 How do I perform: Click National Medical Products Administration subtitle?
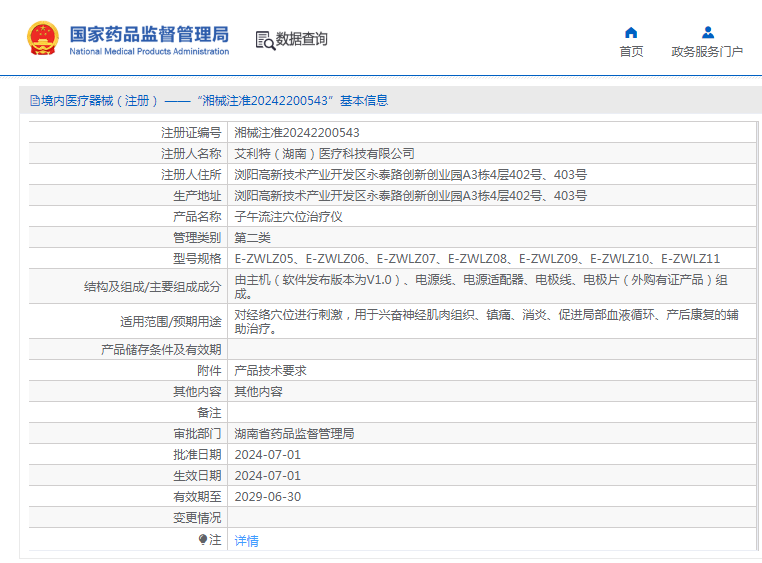tap(149, 51)
